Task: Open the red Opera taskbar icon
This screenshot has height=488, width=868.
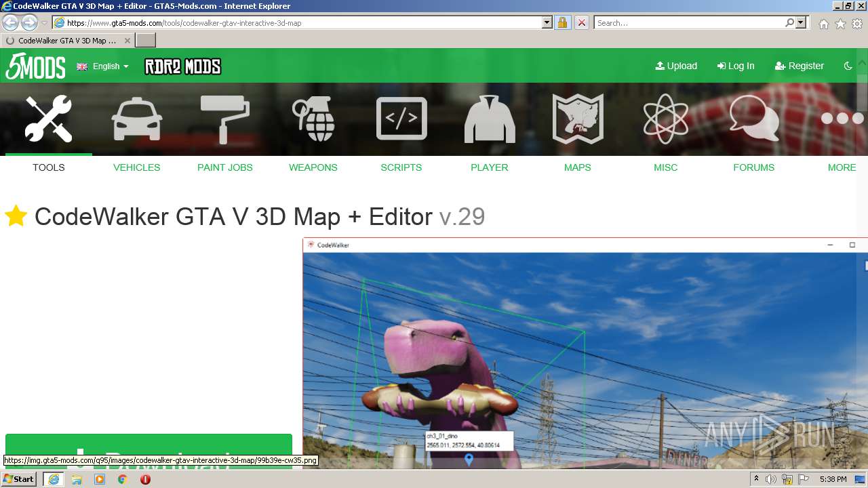Action: coord(145,479)
